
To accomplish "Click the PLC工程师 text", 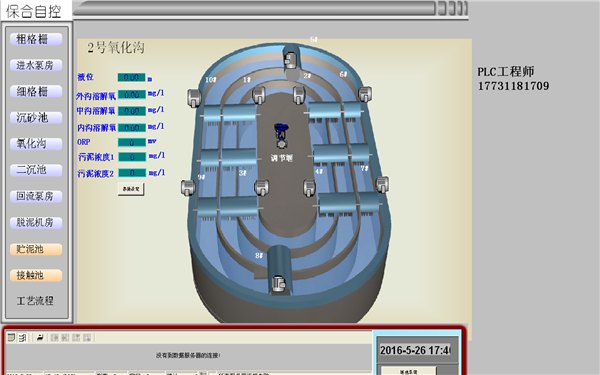I will point(505,72).
